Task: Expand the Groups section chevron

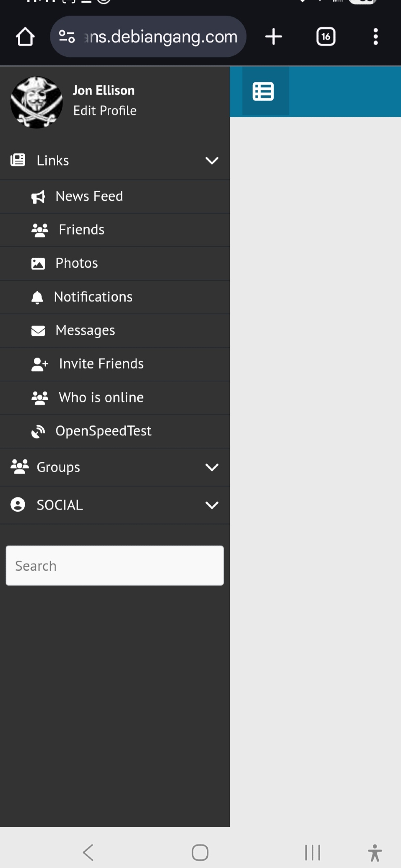Action: coord(212,467)
